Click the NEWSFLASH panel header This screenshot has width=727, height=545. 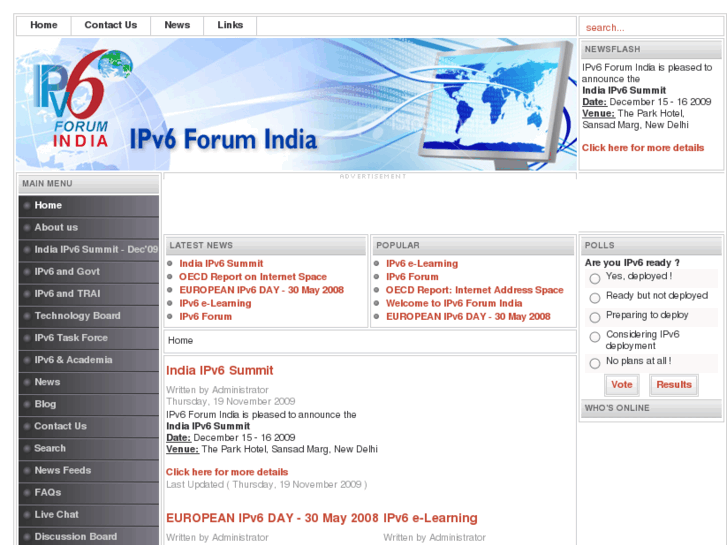pyautogui.click(x=651, y=49)
